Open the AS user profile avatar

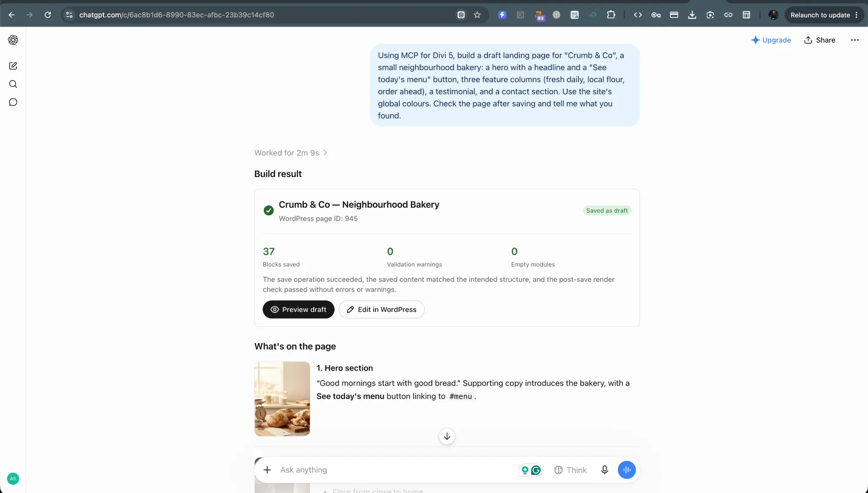(x=13, y=478)
